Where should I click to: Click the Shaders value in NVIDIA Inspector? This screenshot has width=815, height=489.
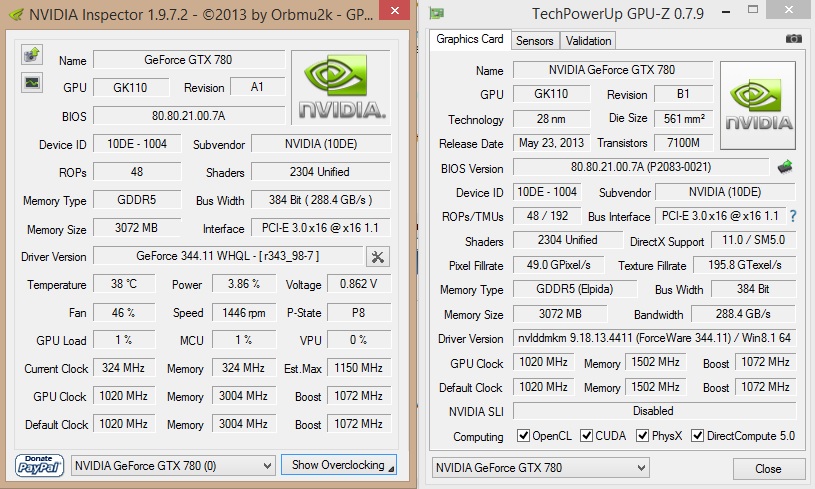point(320,172)
